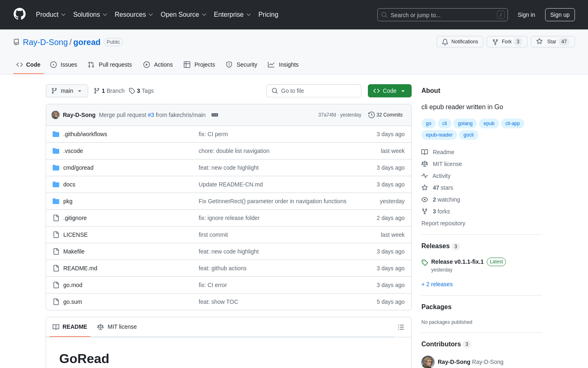Click the bell icon in Notifications

(445, 42)
